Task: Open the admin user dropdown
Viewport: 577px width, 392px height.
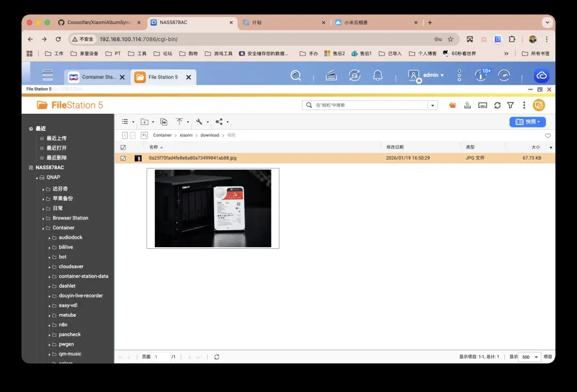Action: point(426,75)
